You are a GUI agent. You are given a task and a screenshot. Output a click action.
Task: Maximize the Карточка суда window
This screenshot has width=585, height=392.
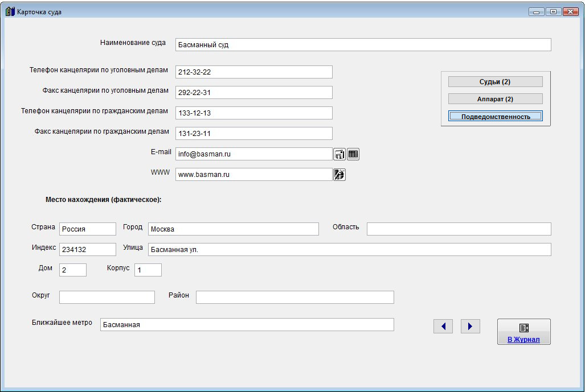(x=553, y=12)
